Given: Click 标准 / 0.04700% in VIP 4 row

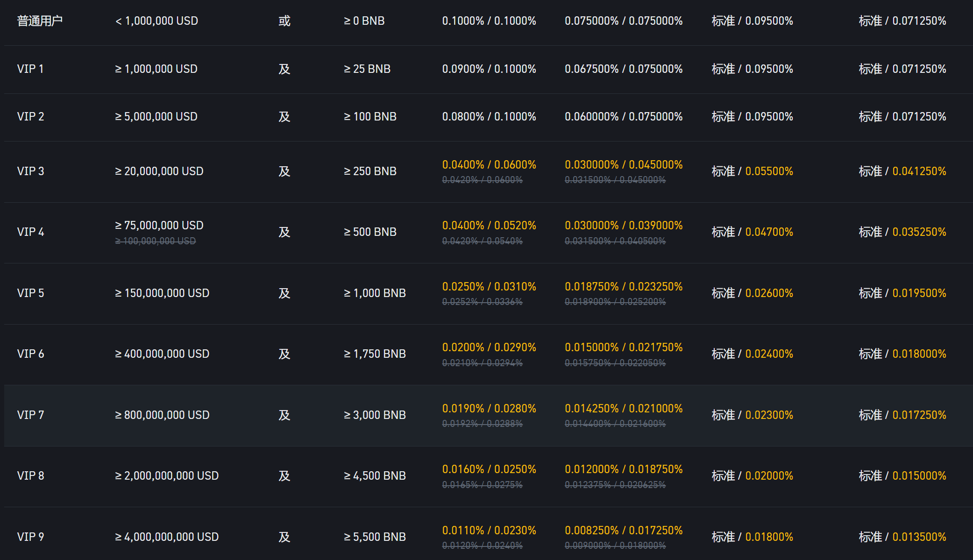Looking at the screenshot, I should click(752, 232).
